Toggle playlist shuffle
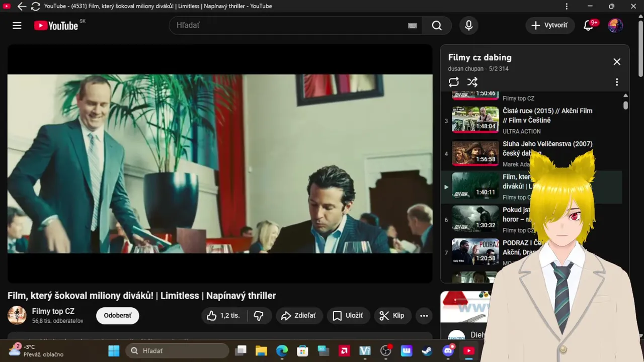The height and width of the screenshot is (362, 644). (x=472, y=82)
